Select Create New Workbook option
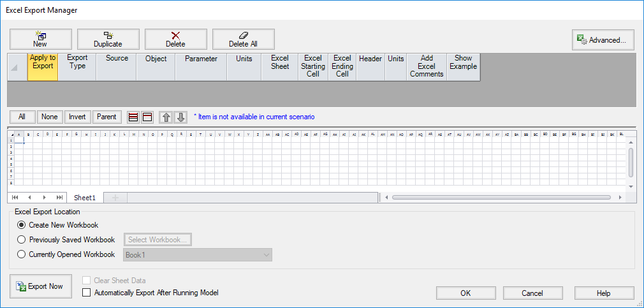The width and height of the screenshot is (644, 308). tap(22, 225)
